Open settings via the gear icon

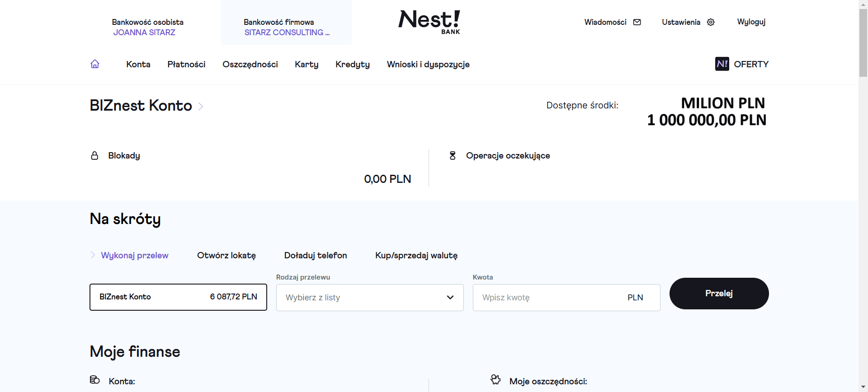coord(711,22)
